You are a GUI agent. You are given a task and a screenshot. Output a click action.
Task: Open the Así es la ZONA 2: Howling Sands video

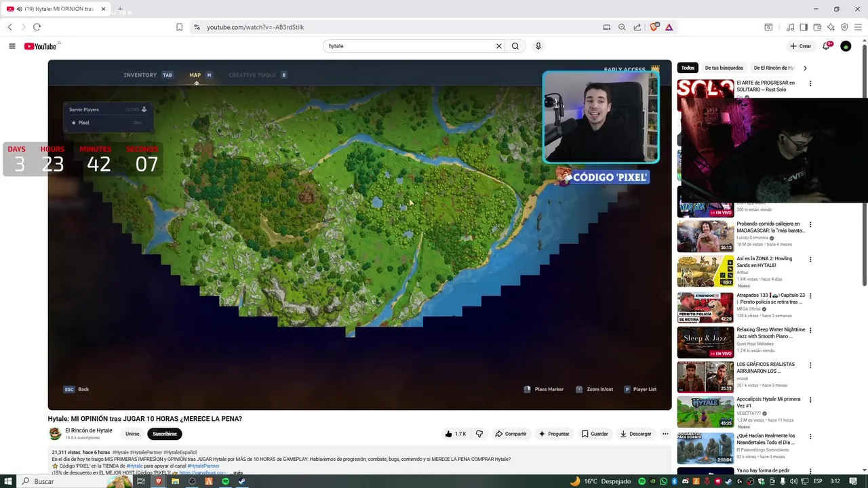[764, 262]
